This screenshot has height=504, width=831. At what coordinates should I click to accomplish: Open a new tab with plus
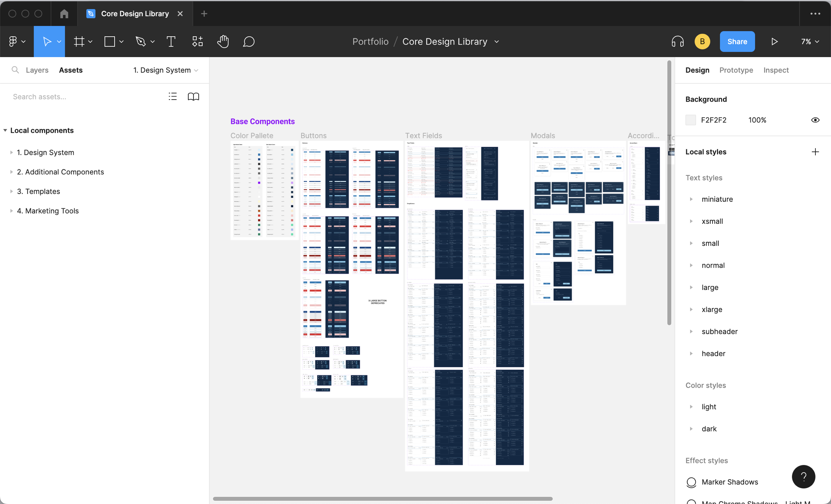pyautogui.click(x=204, y=13)
